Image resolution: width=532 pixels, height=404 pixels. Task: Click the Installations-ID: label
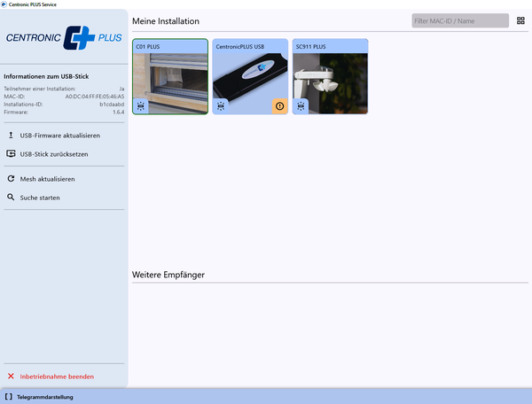tap(23, 104)
